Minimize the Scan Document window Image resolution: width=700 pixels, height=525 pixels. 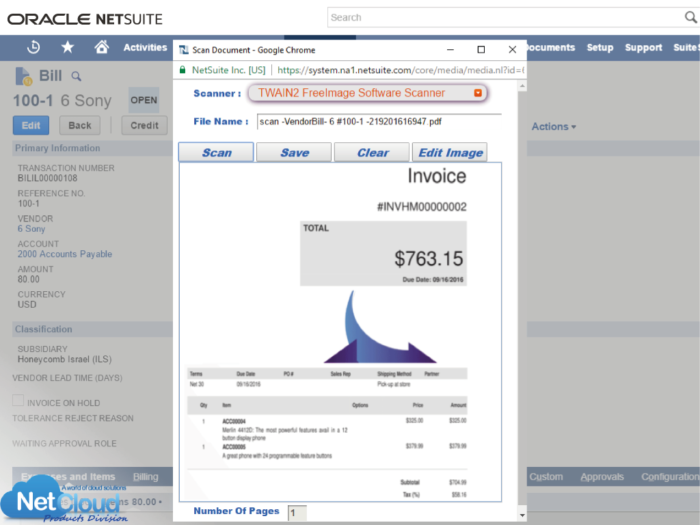coord(450,50)
